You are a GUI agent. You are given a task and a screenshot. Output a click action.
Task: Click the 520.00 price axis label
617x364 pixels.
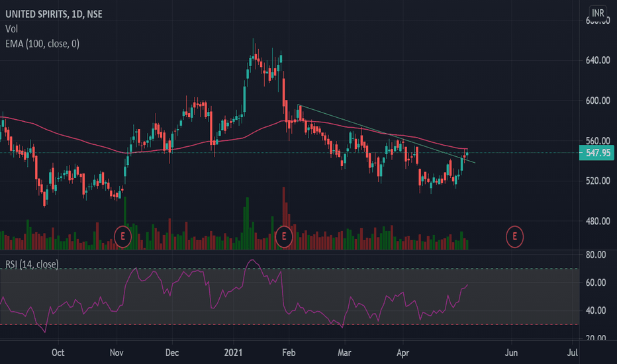pyautogui.click(x=598, y=181)
